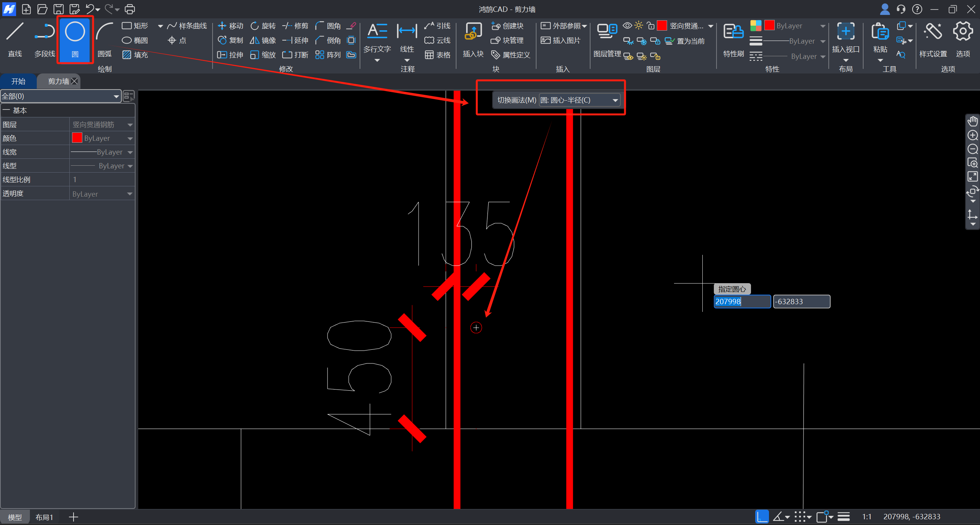This screenshot has width=980, height=525.
Task: Expand the 图层 property dropdown in panel
Action: pyautogui.click(x=130, y=125)
